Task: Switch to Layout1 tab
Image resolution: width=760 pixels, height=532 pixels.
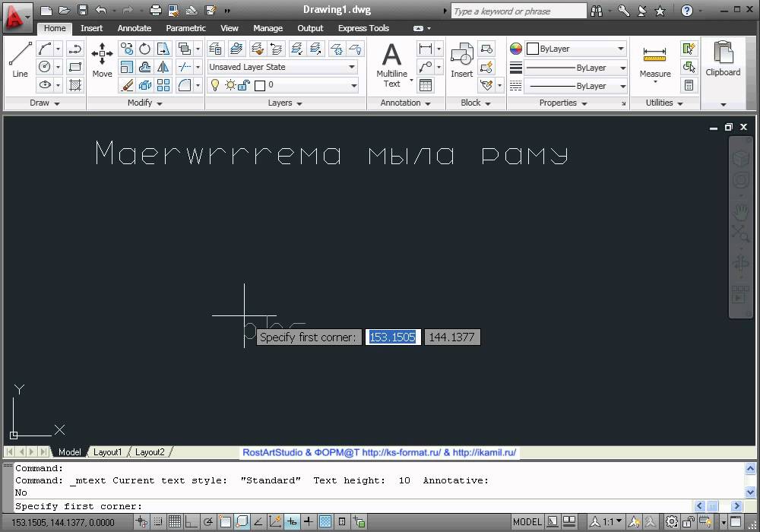Action: (108, 452)
